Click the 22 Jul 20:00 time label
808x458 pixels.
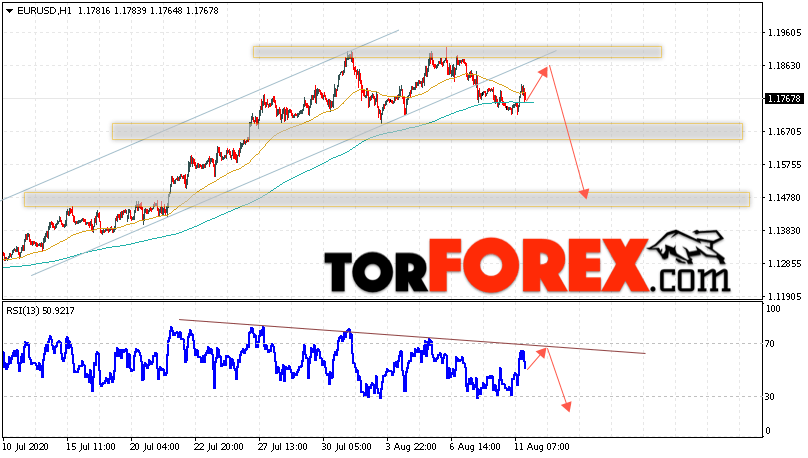219,447
